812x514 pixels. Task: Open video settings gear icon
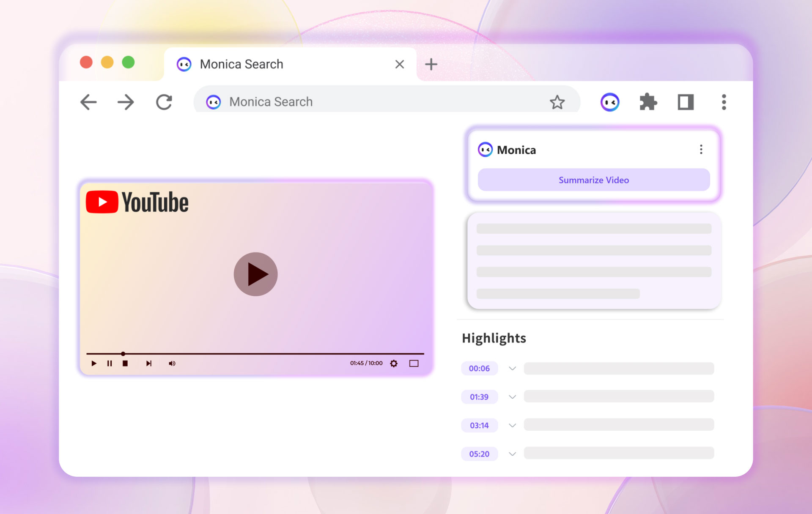pos(394,364)
